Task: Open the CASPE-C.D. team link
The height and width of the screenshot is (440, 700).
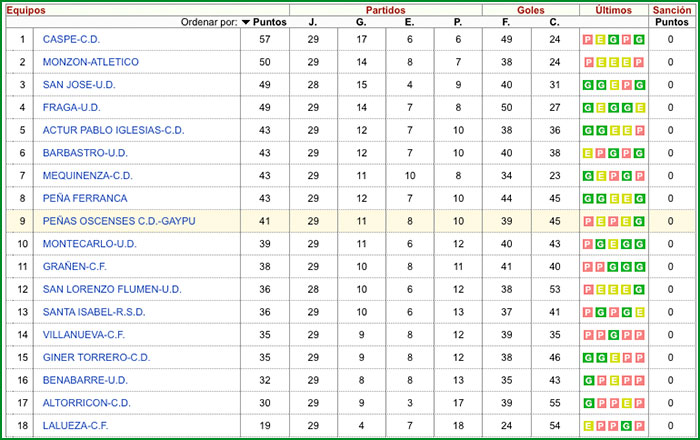Action: (x=71, y=40)
